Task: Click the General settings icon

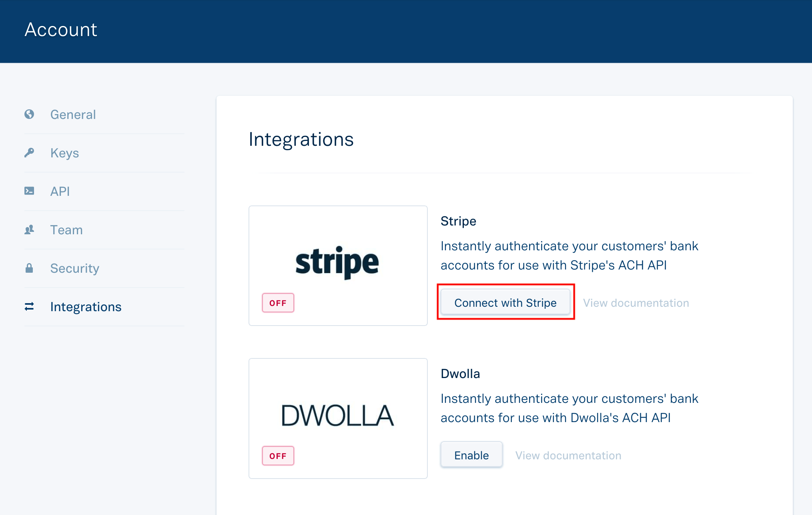Action: click(30, 114)
